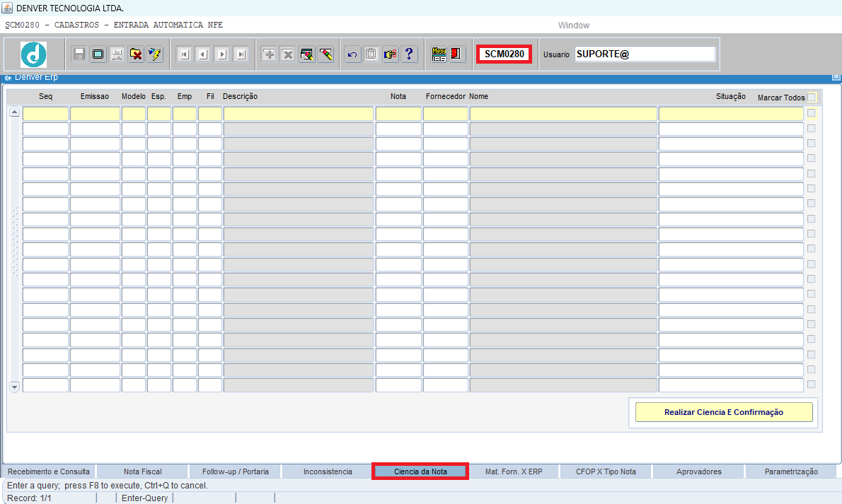Click the highlighted Nota field in first row

pyautogui.click(x=398, y=113)
